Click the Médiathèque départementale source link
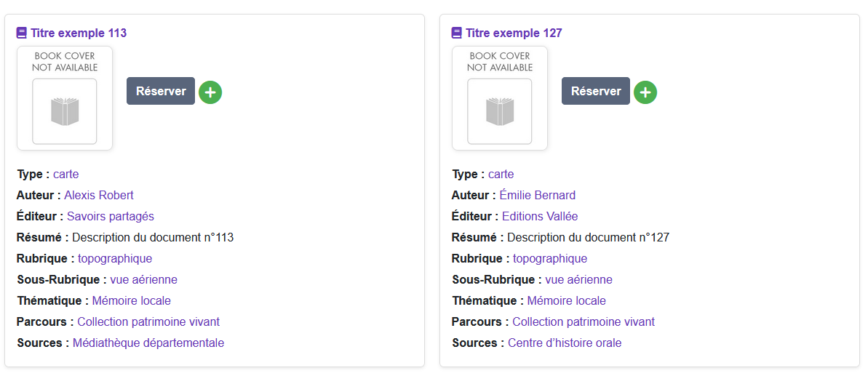 (x=148, y=343)
